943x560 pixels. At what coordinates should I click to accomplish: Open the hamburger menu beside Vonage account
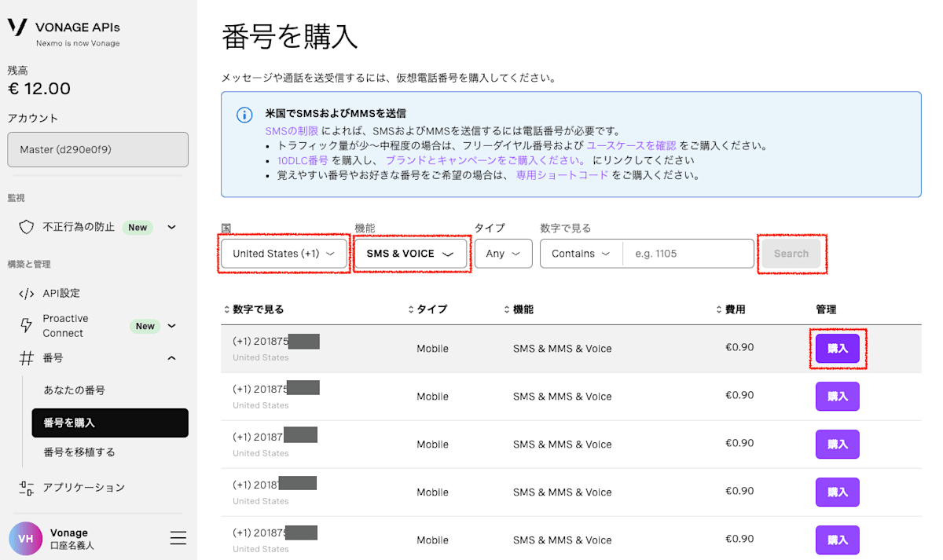pyautogui.click(x=178, y=538)
